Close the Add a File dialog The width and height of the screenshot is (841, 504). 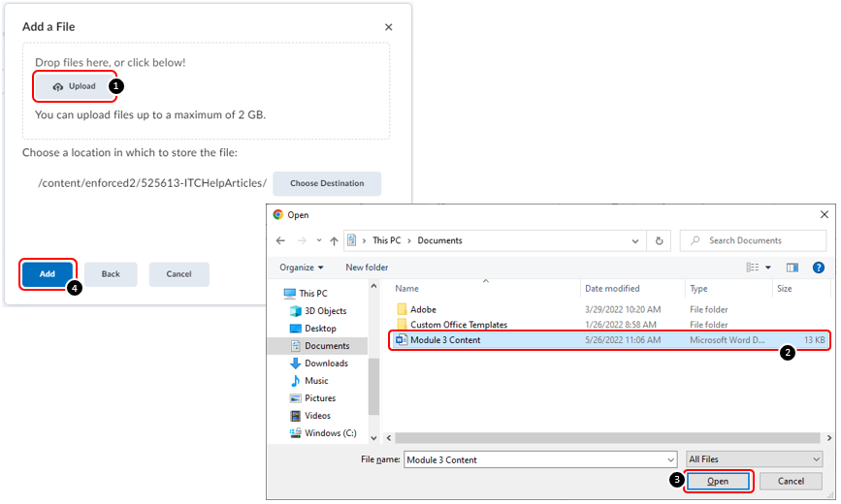pyautogui.click(x=389, y=28)
